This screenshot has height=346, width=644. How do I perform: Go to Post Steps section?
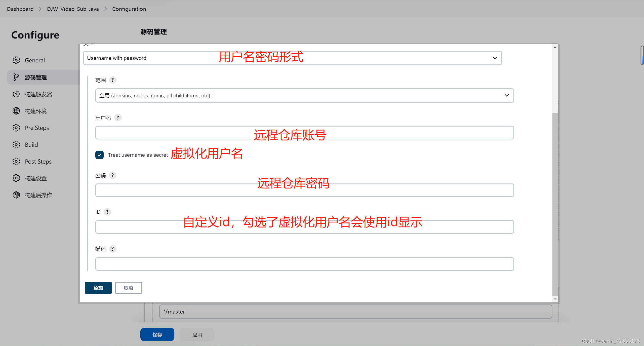pyautogui.click(x=38, y=162)
